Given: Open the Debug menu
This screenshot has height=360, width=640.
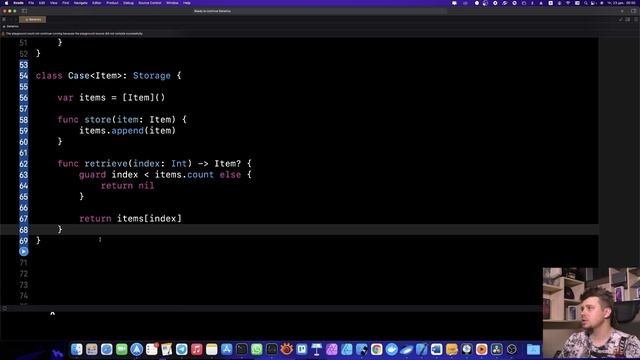Looking at the screenshot, I should pos(129,3).
